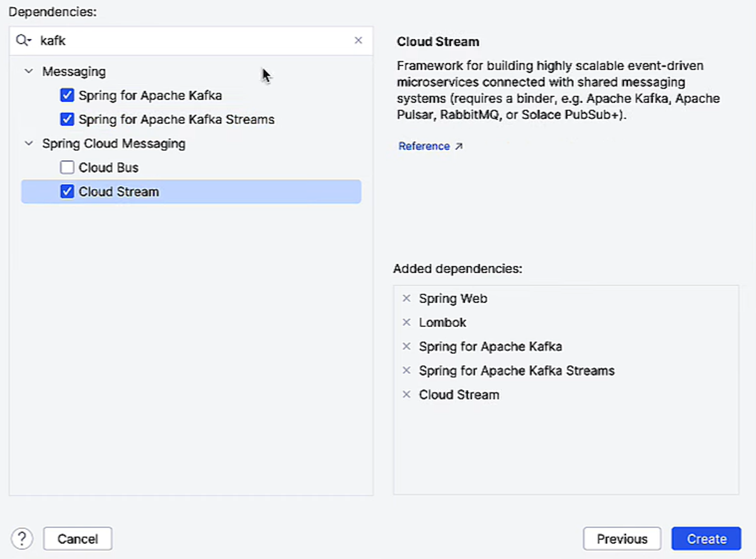Enable the Cloud Bus checkbox
This screenshot has width=756, height=559.
tap(67, 168)
